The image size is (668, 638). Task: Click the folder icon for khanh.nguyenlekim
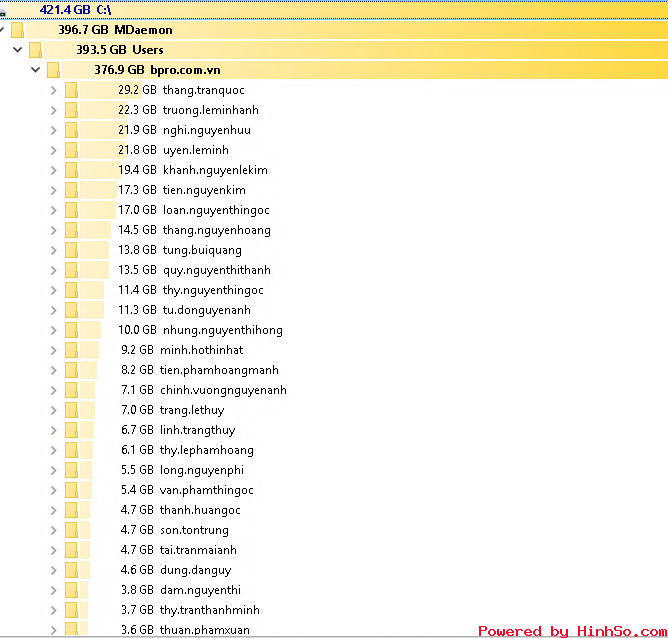coord(71,170)
